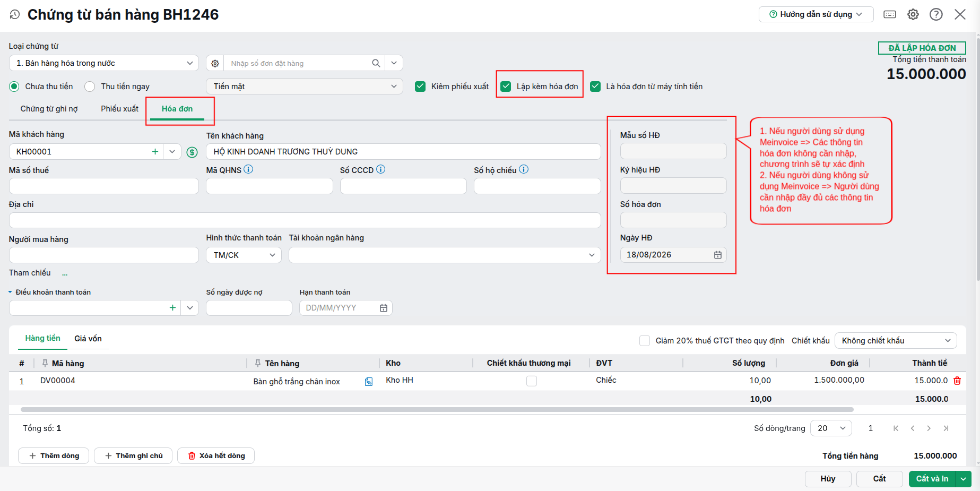Toggle the Lập kèm hóa đơn checkbox
Image resolution: width=980 pixels, height=491 pixels.
[506, 87]
